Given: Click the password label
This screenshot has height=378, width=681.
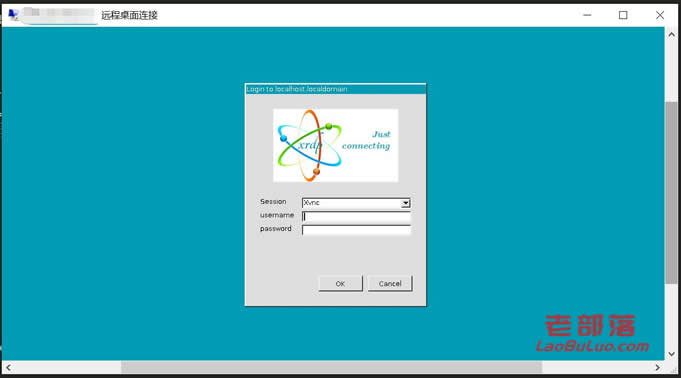Looking at the screenshot, I should (276, 229).
